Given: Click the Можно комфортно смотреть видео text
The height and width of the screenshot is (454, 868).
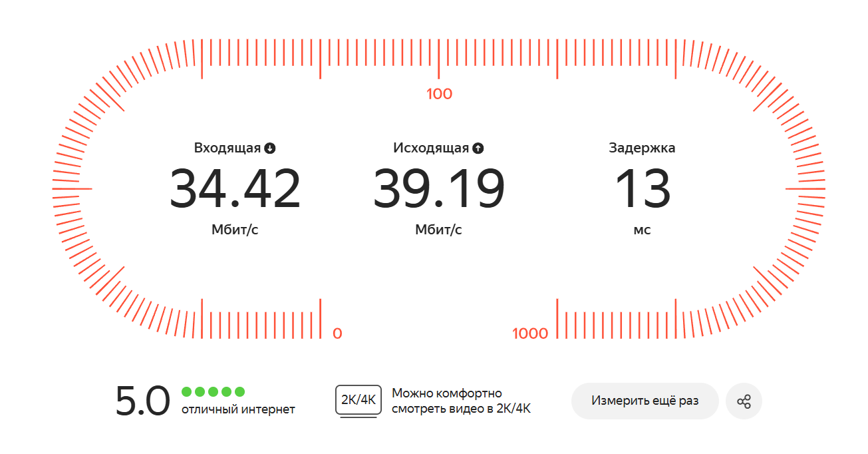Looking at the screenshot, I should (462, 401).
